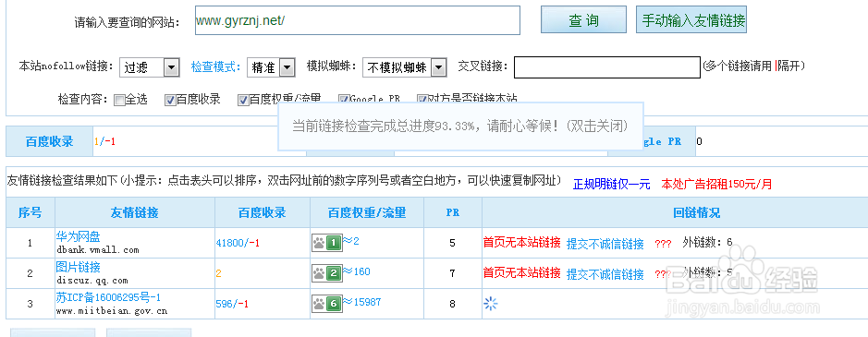Screen dimensions: 868x337
Task: Open the nofollow 过滤 dropdown
Action: pos(149,67)
